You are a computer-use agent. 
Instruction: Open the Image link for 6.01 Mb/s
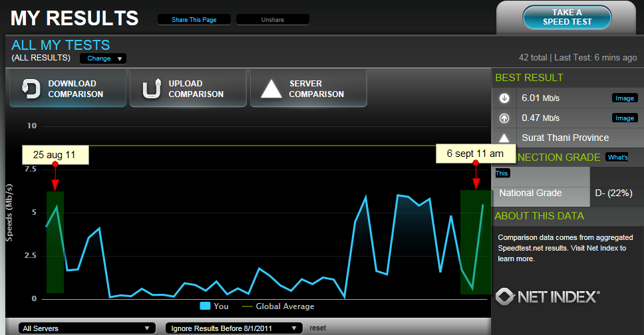pyautogui.click(x=624, y=98)
